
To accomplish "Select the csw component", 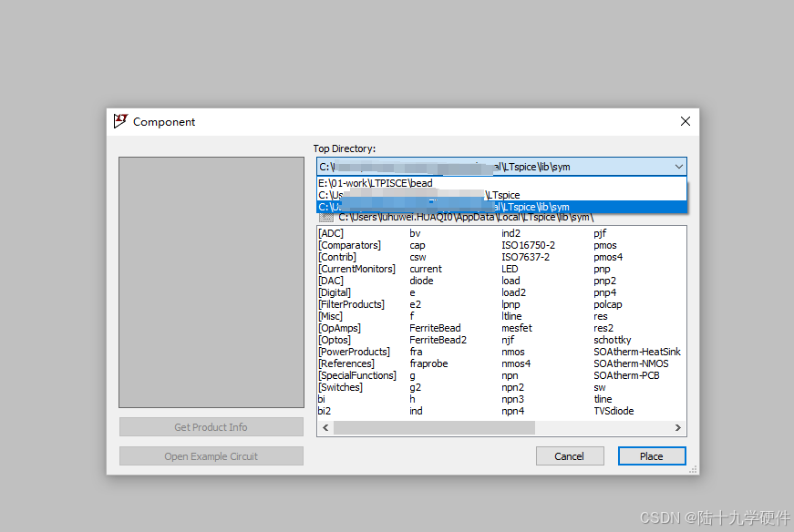I will [418, 257].
